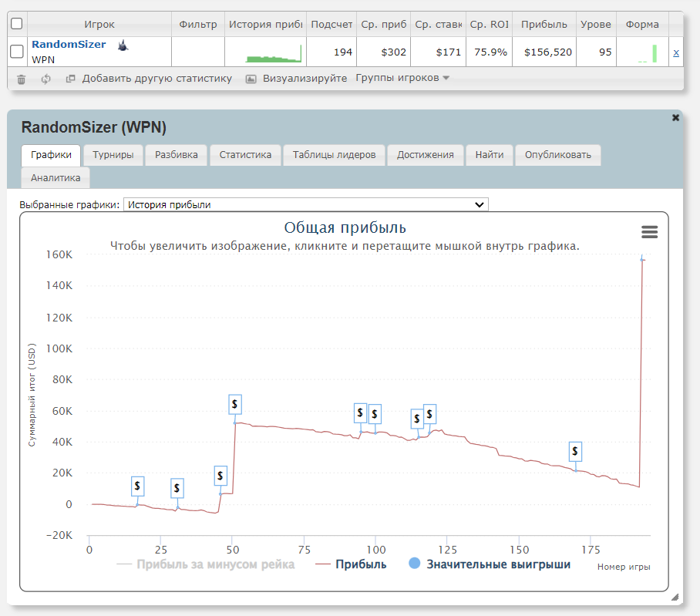Click the first dollar marker near game 17

click(137, 486)
